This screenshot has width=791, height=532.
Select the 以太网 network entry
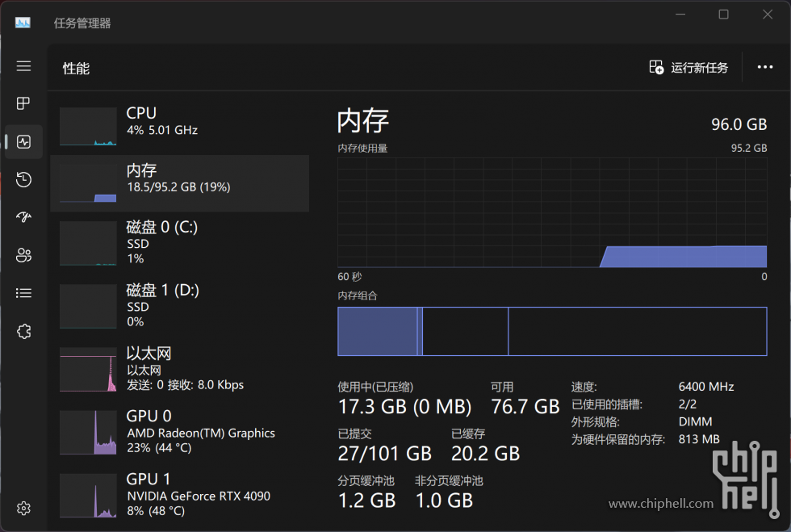[x=179, y=369]
